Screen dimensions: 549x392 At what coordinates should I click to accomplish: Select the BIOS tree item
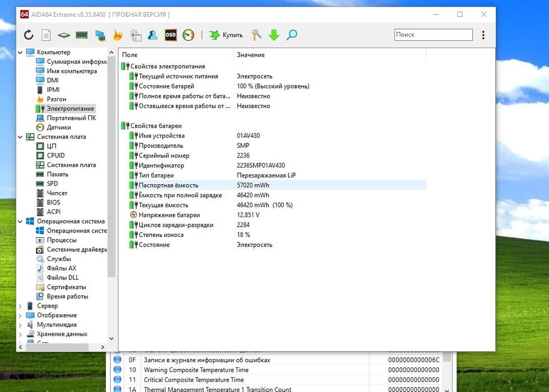[x=53, y=202]
